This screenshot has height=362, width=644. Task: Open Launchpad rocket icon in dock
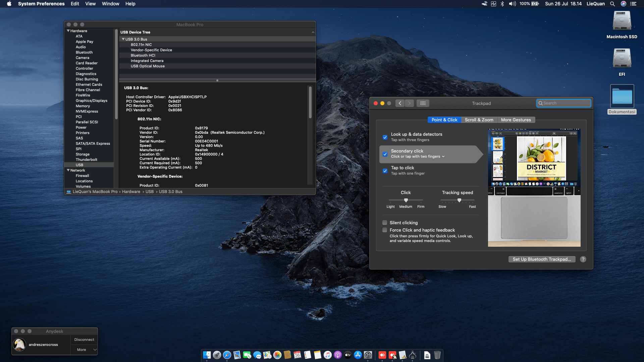pyautogui.click(x=217, y=355)
